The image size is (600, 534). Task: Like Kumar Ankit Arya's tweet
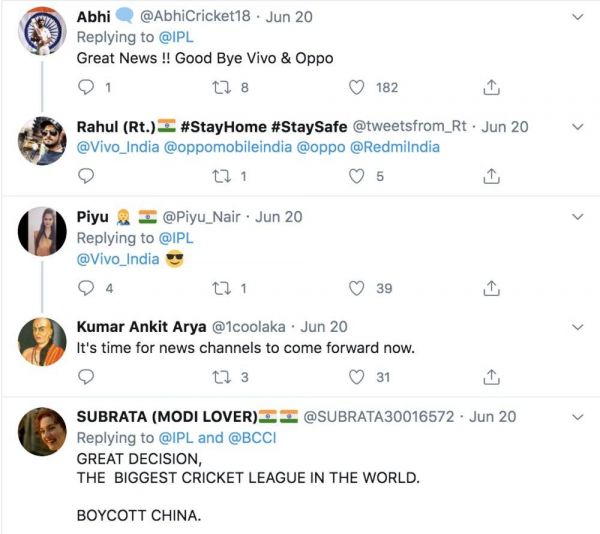[357, 377]
